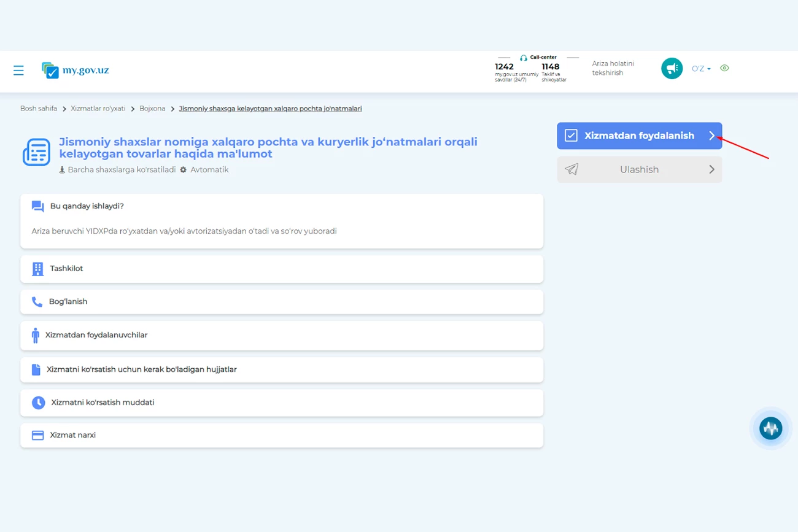Image resolution: width=798 pixels, height=532 pixels.
Task: Expand the Ulashish chevron
Action: click(711, 169)
